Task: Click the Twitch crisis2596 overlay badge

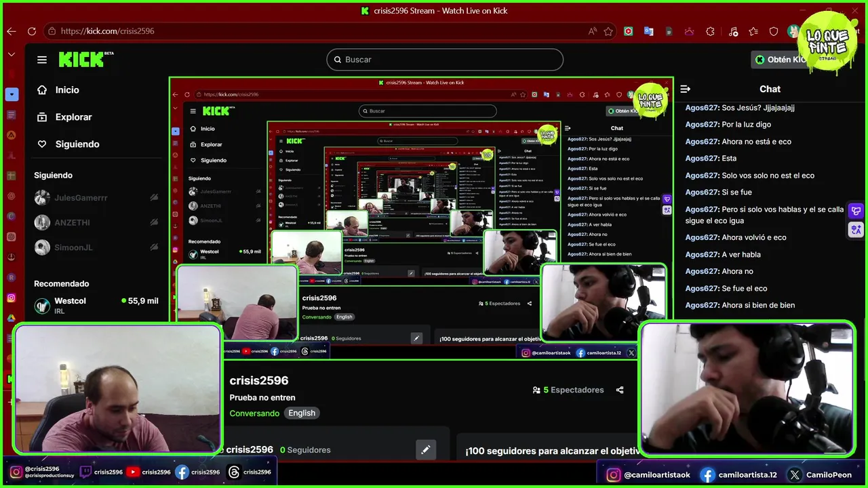Action: point(101,472)
